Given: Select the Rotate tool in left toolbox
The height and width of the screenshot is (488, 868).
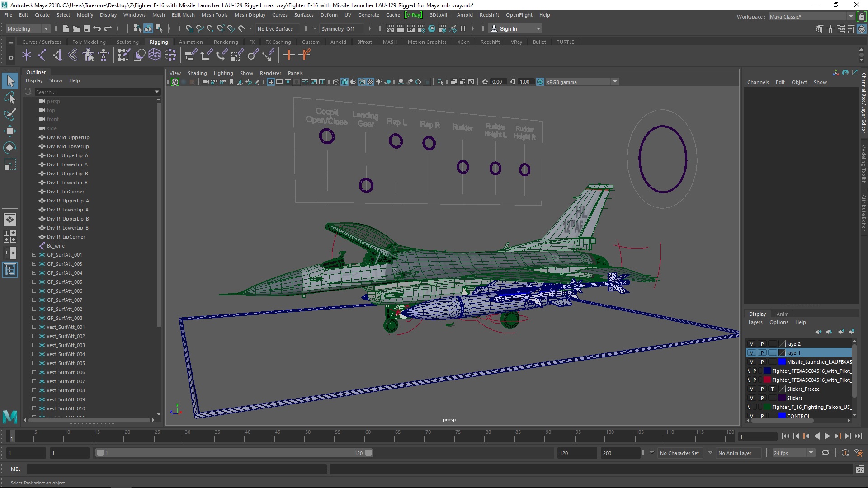Looking at the screenshot, I should pyautogui.click(x=10, y=148).
